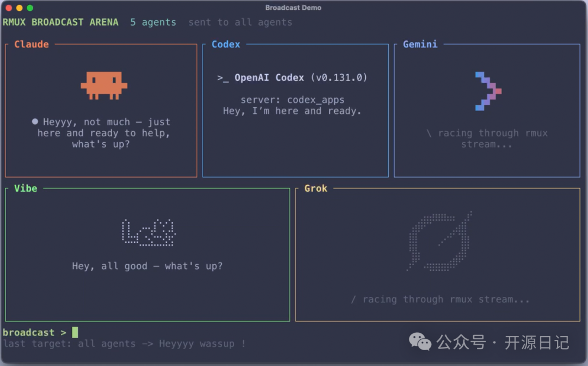Image resolution: width=588 pixels, height=366 pixels.
Task: Click Claude's 'Heyyy, not much' reply
Action: click(x=101, y=133)
